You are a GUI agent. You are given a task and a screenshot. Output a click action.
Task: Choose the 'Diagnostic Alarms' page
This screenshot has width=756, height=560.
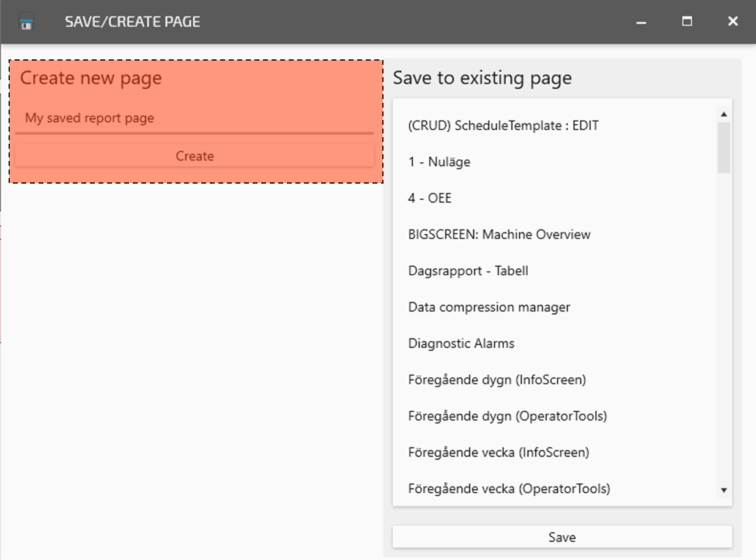(461, 343)
